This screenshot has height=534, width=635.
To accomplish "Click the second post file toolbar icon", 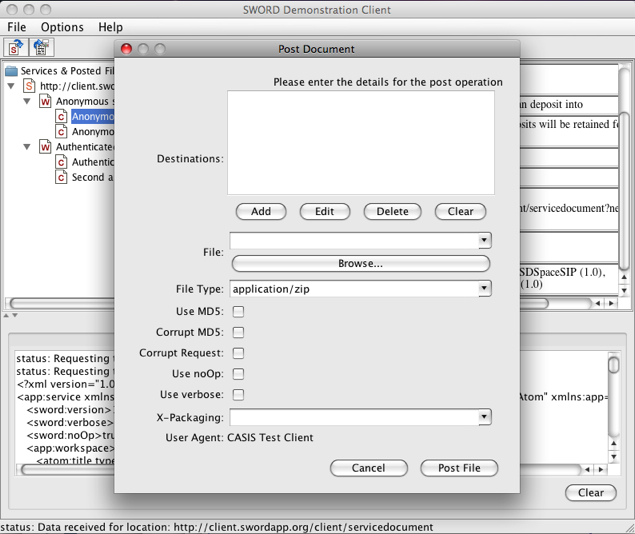I will (x=42, y=47).
